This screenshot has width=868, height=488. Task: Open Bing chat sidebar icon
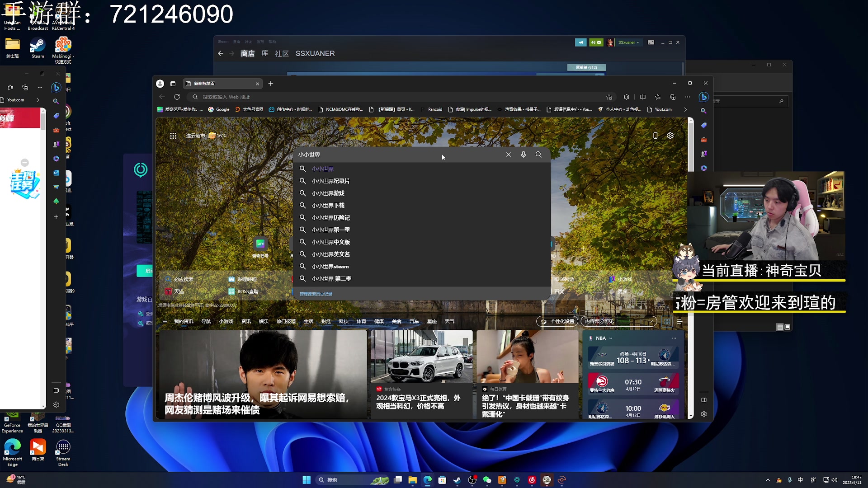click(703, 97)
